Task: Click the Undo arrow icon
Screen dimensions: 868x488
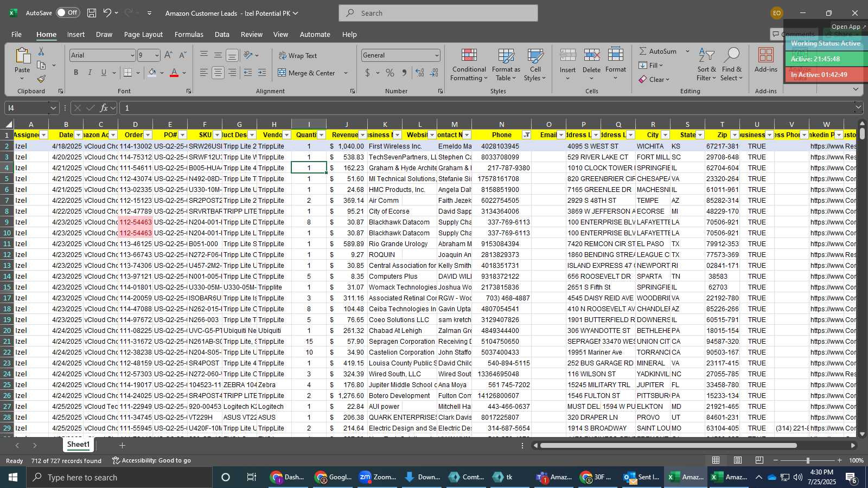Action: coord(107,13)
